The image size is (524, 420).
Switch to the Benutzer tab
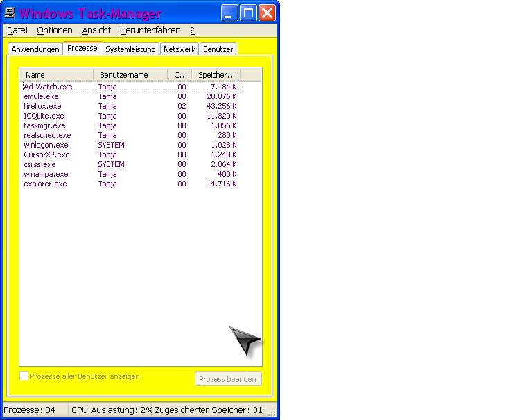[218, 50]
